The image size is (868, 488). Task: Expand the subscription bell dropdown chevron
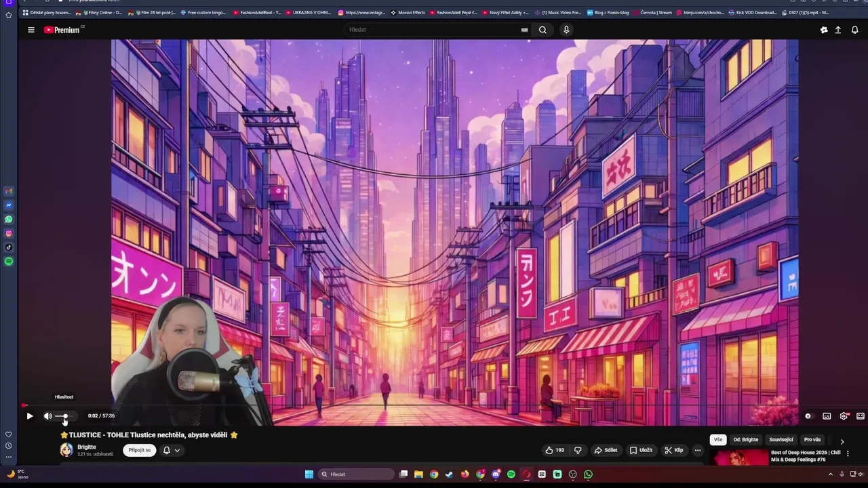point(177,450)
